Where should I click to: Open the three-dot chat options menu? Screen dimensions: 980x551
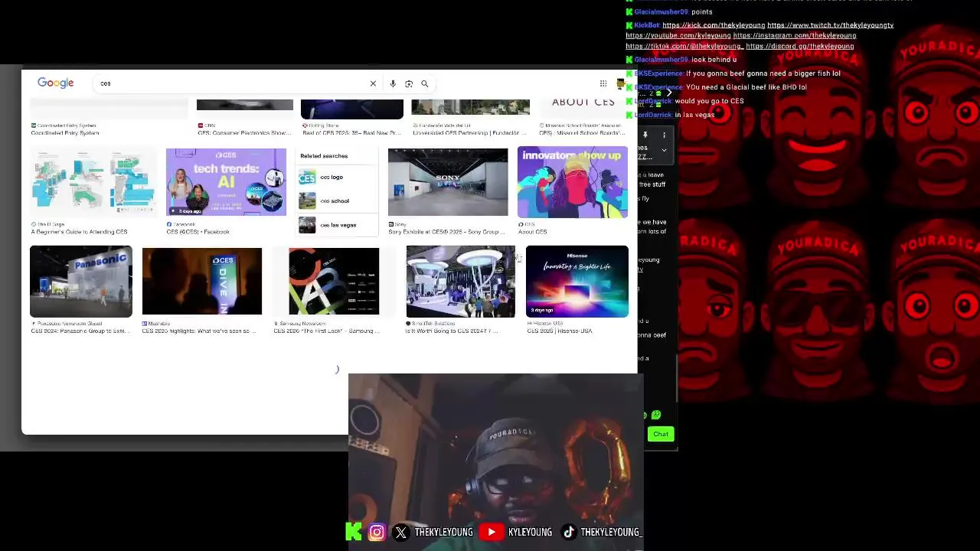[x=664, y=135]
